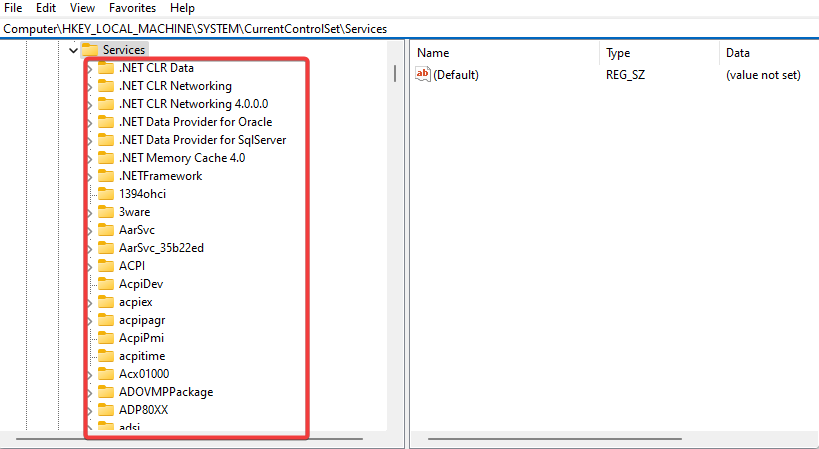Expand the 3ware key
The image size is (819, 449).
[89, 213]
